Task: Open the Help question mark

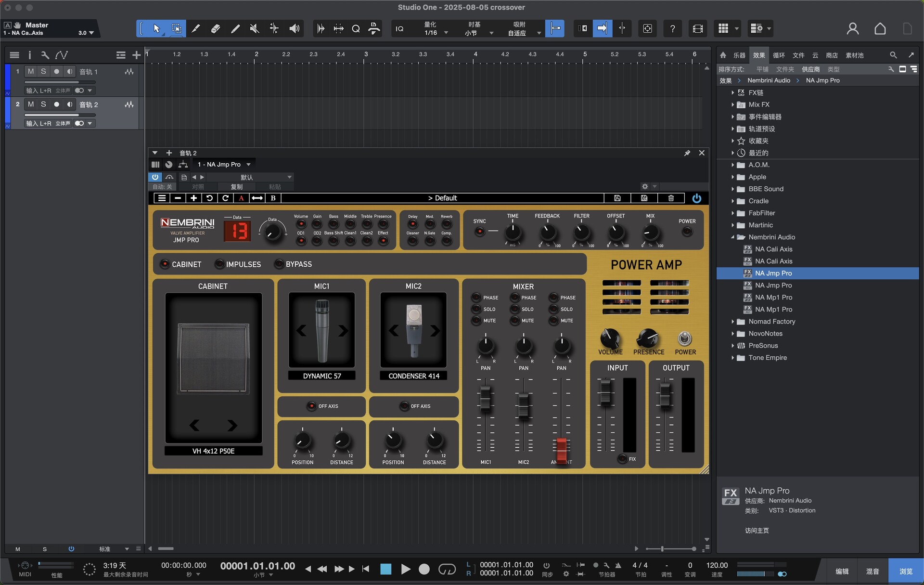Action: click(x=672, y=28)
